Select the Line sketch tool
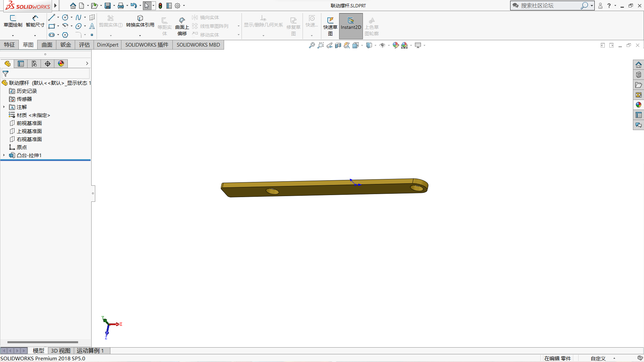This screenshot has width=644, height=362. (x=52, y=17)
